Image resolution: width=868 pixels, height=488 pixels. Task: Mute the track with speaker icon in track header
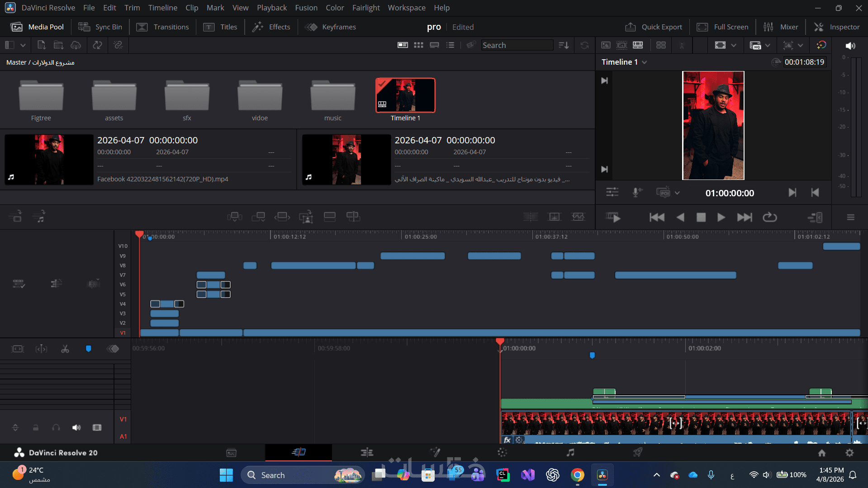coord(76,427)
